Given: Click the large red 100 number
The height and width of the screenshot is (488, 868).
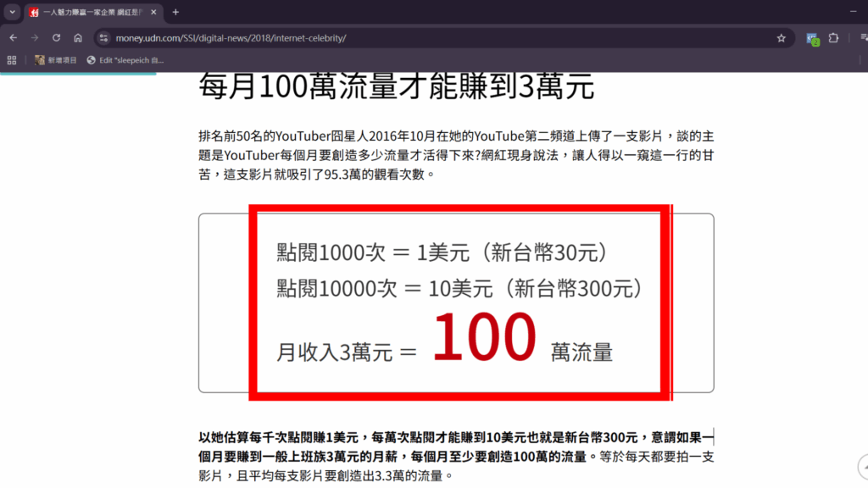Looking at the screenshot, I should [484, 337].
